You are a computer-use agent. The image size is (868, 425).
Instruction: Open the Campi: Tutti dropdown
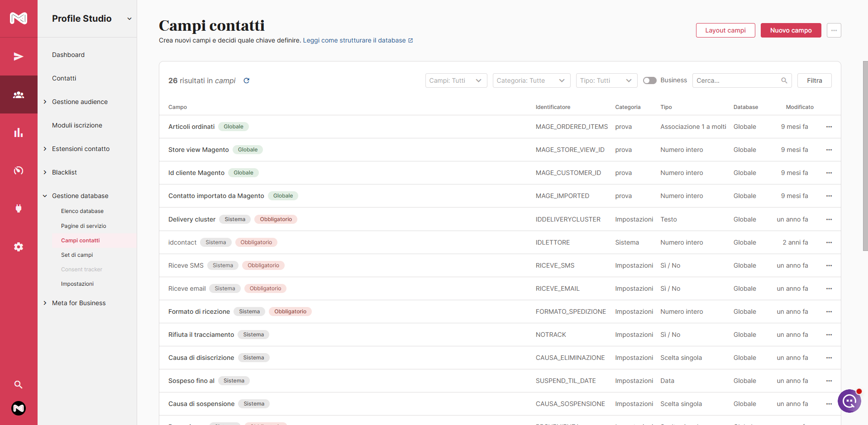point(456,80)
